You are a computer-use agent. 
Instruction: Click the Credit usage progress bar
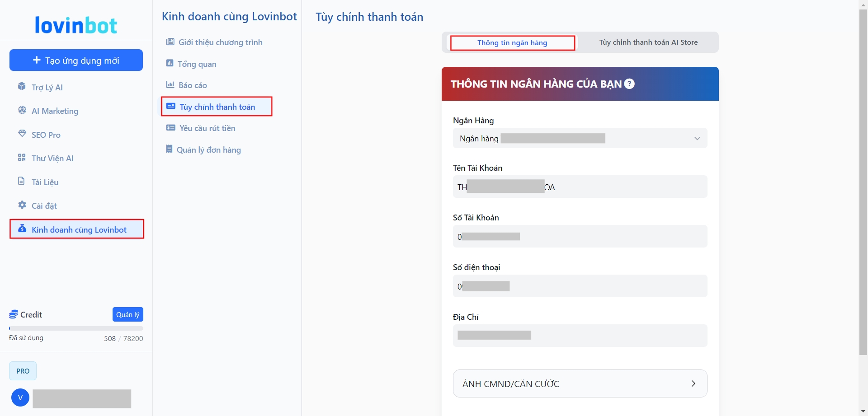tap(76, 328)
